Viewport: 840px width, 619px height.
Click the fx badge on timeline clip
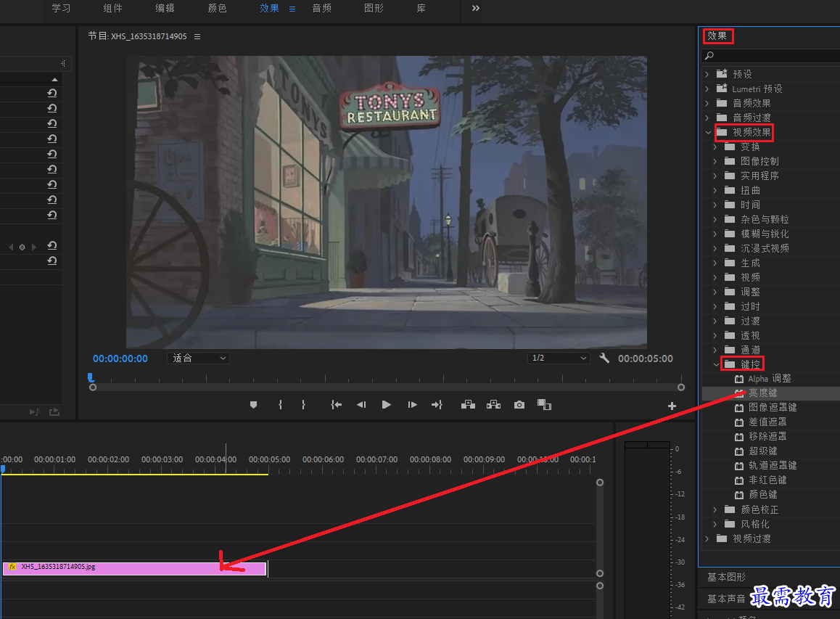(x=12, y=567)
